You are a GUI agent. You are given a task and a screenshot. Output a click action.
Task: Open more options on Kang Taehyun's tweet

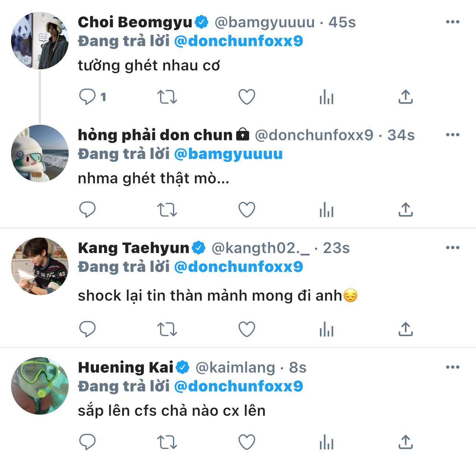tap(452, 248)
